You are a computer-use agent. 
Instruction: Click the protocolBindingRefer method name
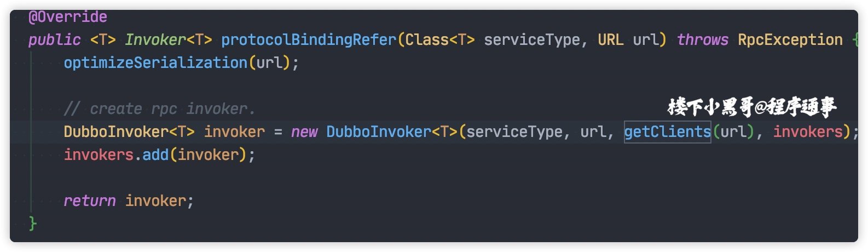pos(309,40)
